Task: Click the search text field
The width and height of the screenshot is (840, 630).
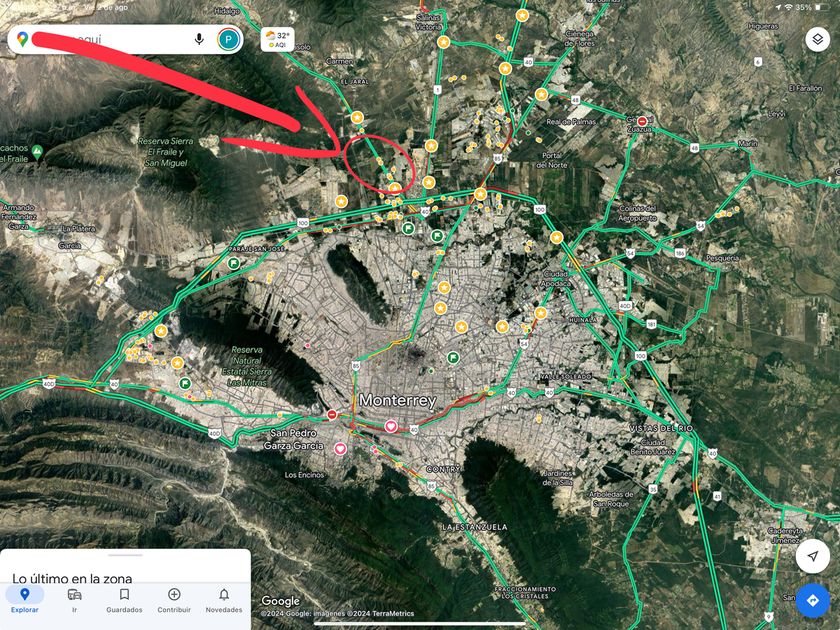Action: click(x=110, y=39)
